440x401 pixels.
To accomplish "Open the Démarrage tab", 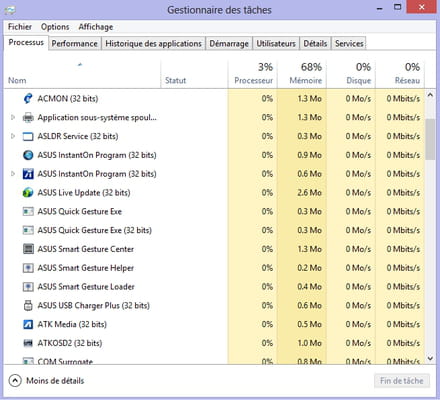I will point(229,44).
